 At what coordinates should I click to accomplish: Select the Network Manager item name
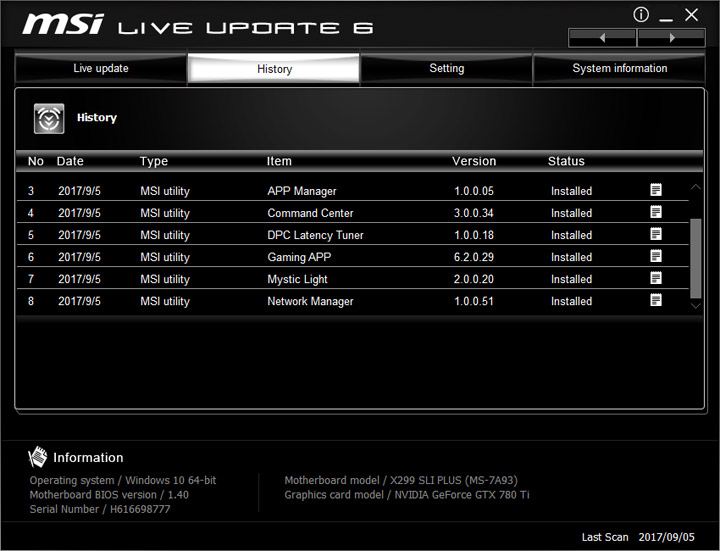tap(310, 301)
